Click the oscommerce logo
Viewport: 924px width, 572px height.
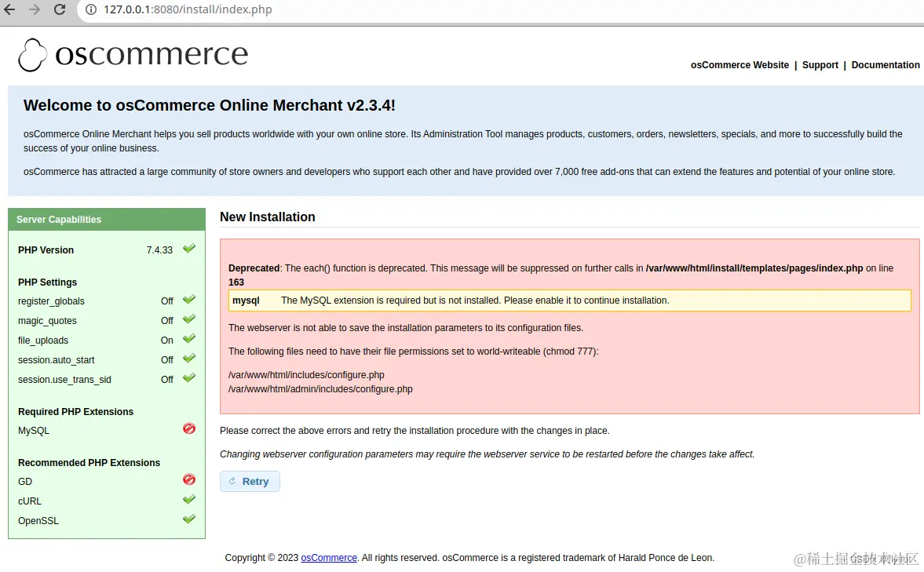click(x=133, y=55)
